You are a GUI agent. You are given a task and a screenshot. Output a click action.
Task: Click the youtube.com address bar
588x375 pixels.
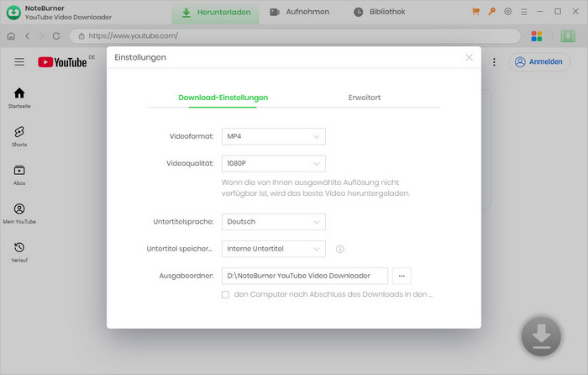pos(295,36)
